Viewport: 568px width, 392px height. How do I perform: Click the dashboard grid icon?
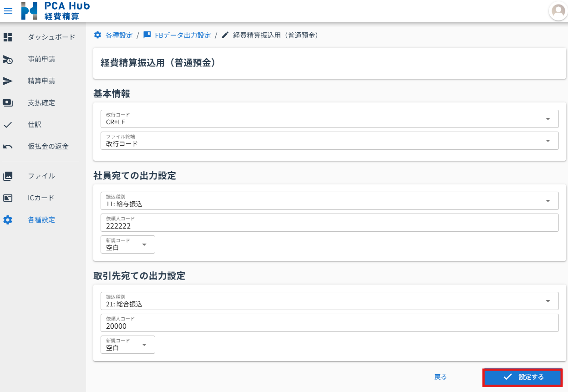pos(8,37)
